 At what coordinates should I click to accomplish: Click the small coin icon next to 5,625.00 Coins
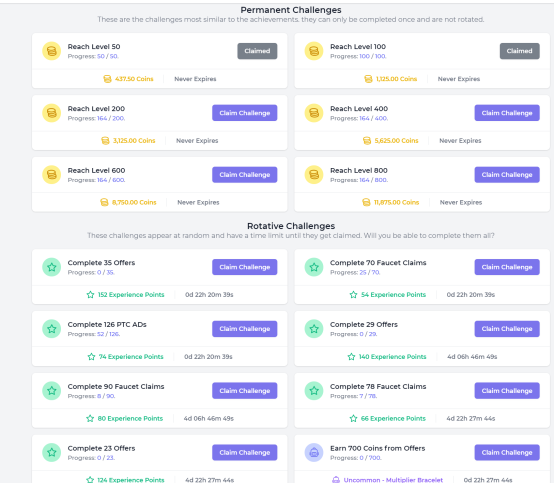367,141
